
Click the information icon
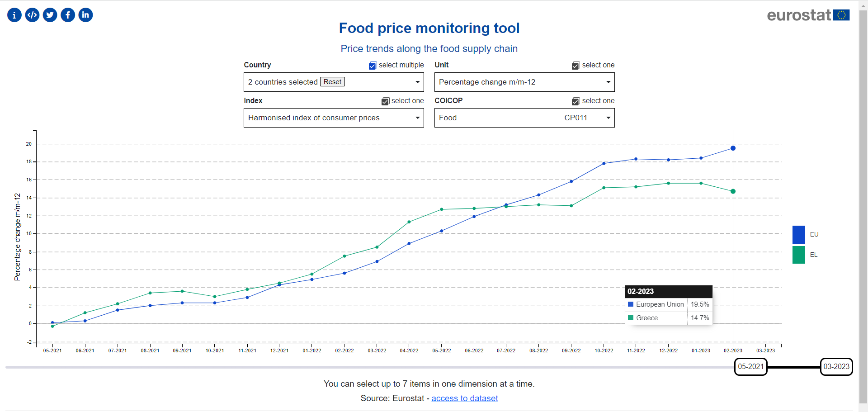click(14, 15)
